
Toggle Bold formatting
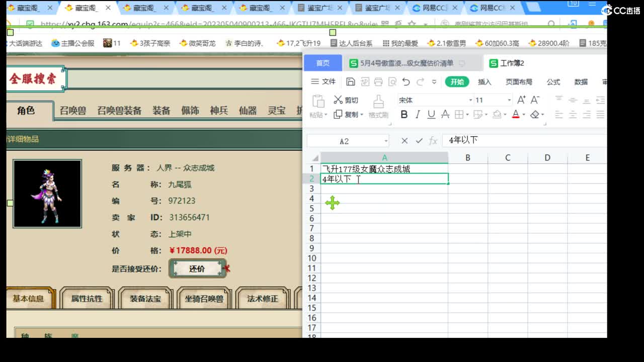pos(404,115)
